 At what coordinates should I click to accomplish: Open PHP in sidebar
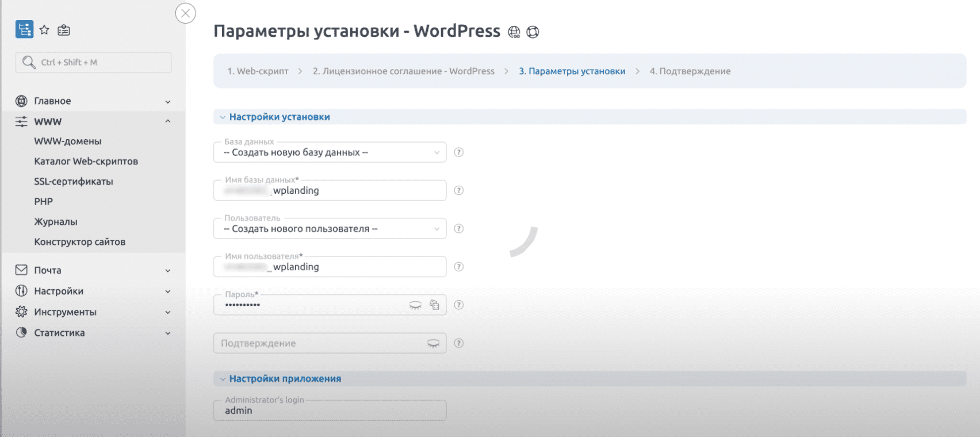[x=44, y=202]
